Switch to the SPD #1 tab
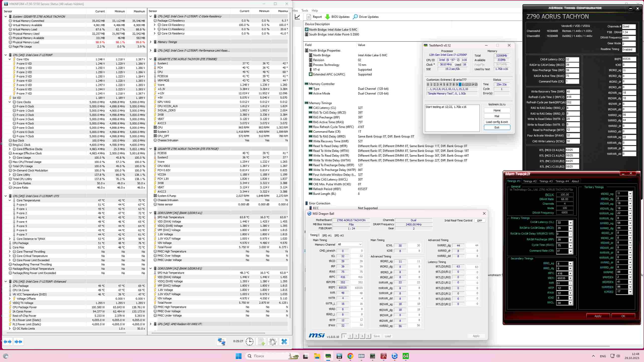 [327, 236]
